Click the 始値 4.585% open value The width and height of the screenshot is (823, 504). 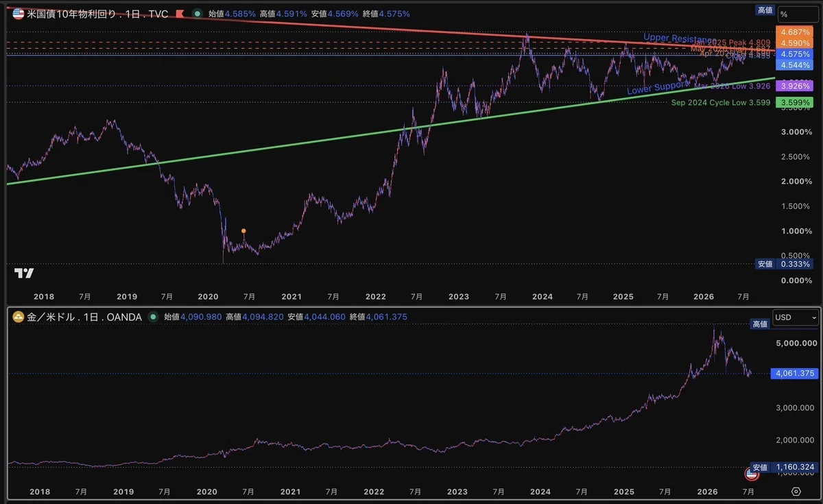pos(232,13)
